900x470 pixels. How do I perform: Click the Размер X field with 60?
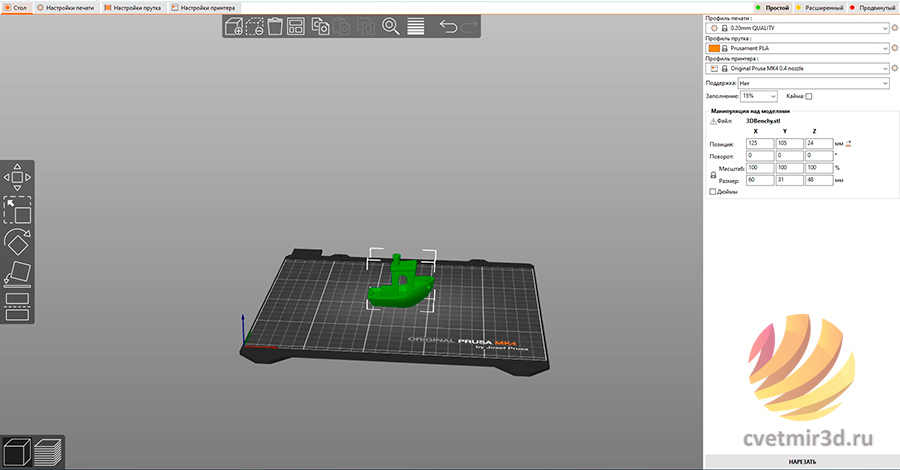(x=760, y=180)
